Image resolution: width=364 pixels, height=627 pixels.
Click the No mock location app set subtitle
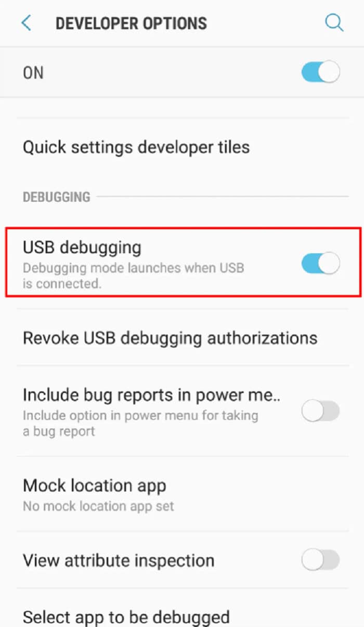click(x=99, y=506)
